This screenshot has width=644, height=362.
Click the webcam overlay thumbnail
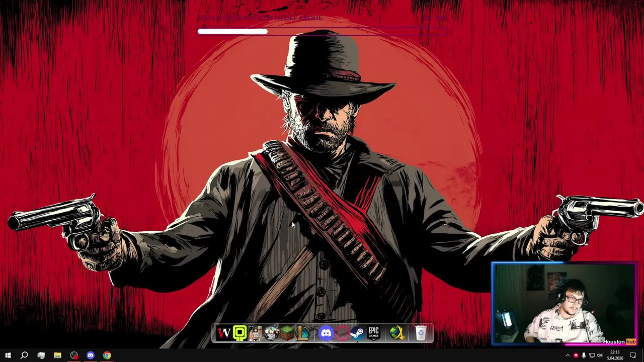(565, 304)
